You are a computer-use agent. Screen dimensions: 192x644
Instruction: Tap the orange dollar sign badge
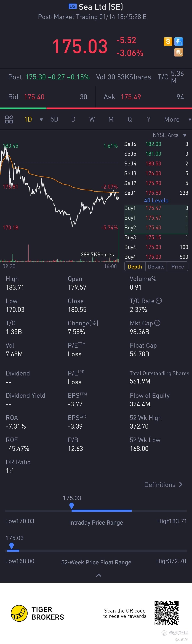168,42
